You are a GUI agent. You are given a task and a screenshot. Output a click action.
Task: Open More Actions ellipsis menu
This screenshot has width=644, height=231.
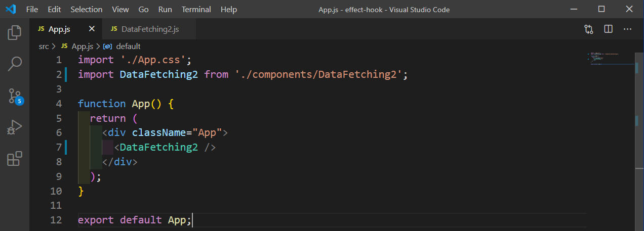coord(628,29)
